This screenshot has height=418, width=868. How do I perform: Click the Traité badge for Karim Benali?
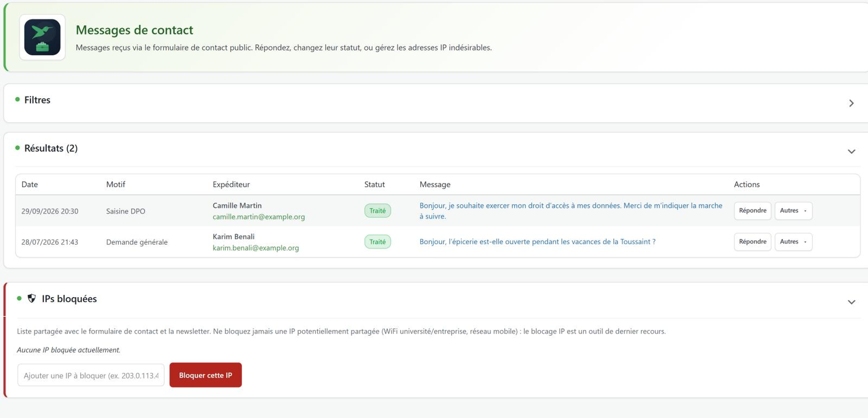click(x=377, y=242)
